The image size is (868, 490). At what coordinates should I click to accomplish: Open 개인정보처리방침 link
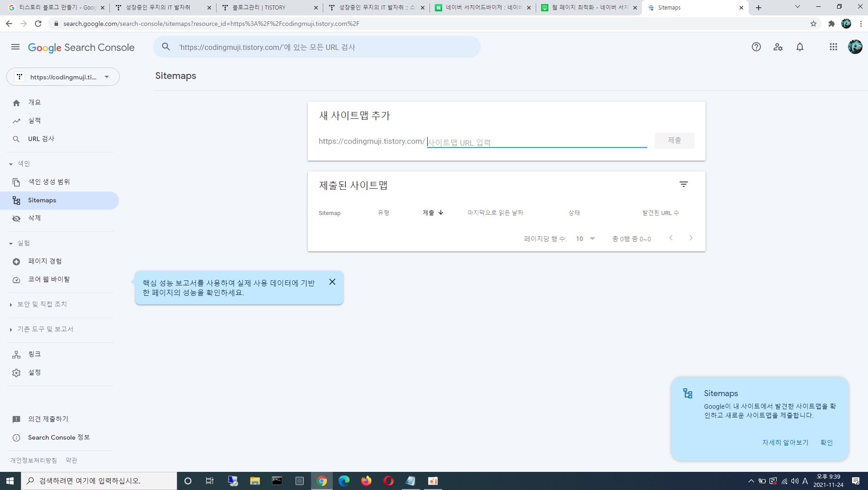tap(34, 460)
